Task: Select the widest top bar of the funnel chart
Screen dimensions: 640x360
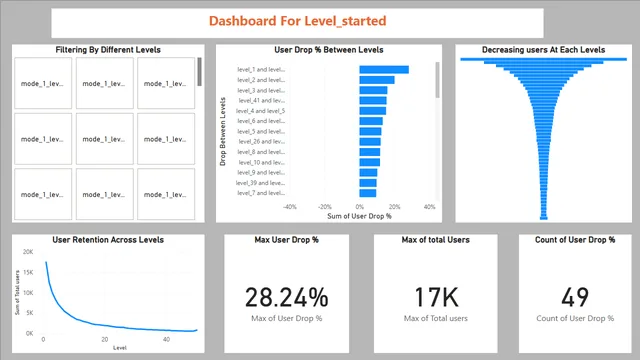Action: (543, 60)
